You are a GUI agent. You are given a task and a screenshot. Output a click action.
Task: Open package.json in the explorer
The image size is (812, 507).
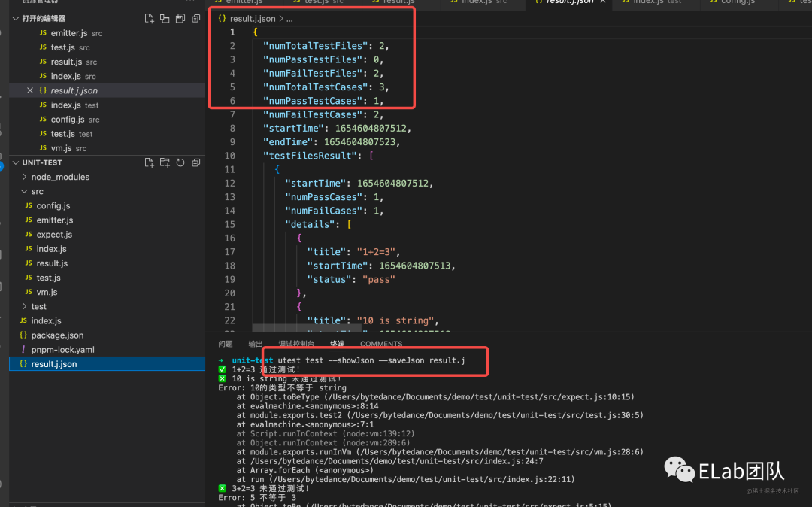tap(108, 335)
